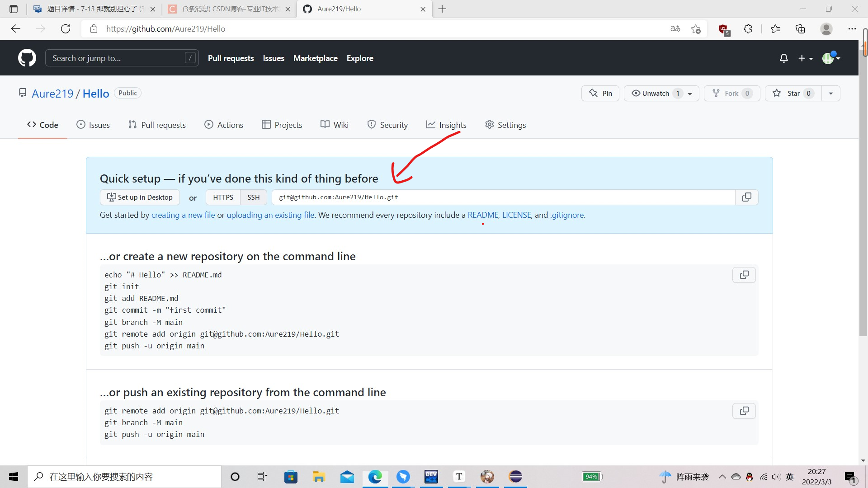This screenshot has width=868, height=488.
Task: Open the red shield extension icon
Action: click(x=724, y=29)
